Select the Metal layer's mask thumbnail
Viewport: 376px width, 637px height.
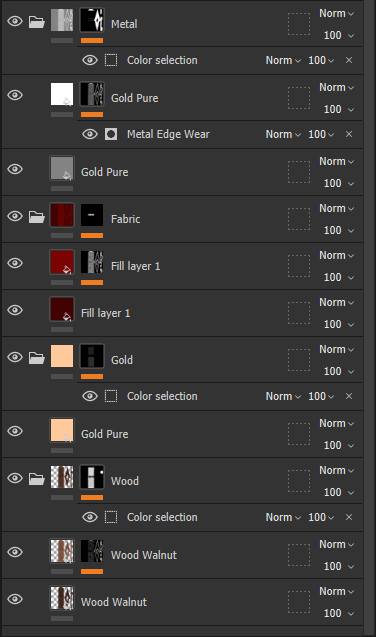[92, 20]
